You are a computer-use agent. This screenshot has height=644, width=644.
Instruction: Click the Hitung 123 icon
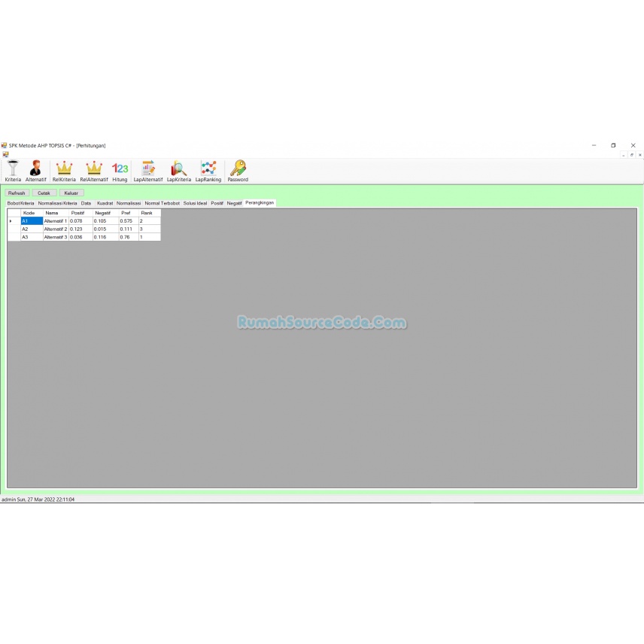(x=120, y=171)
